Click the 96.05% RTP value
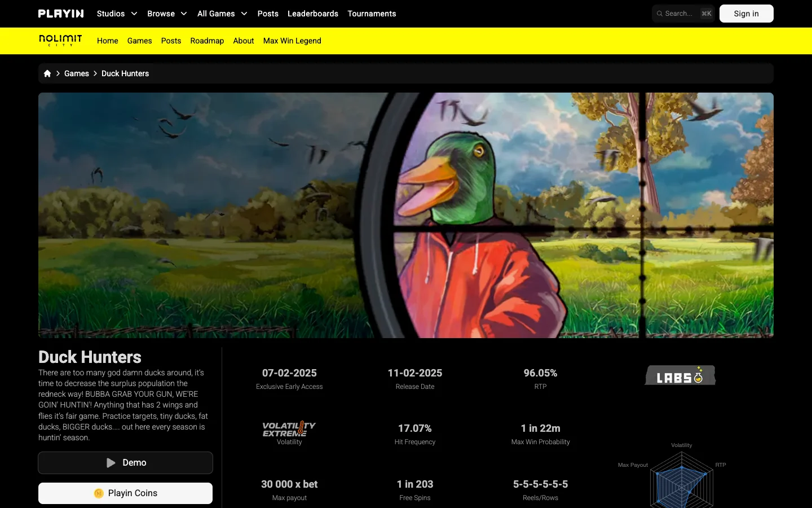This screenshot has height=508, width=812. point(540,373)
